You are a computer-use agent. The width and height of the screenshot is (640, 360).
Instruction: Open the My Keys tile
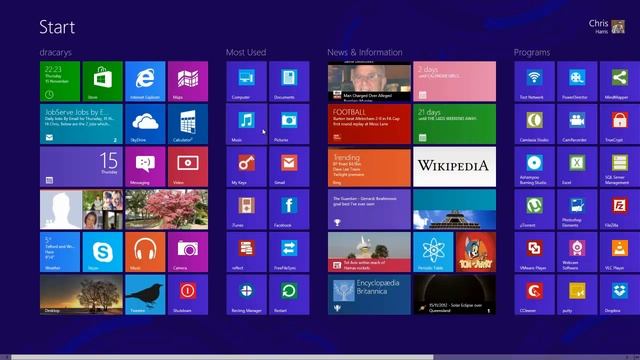point(247,167)
